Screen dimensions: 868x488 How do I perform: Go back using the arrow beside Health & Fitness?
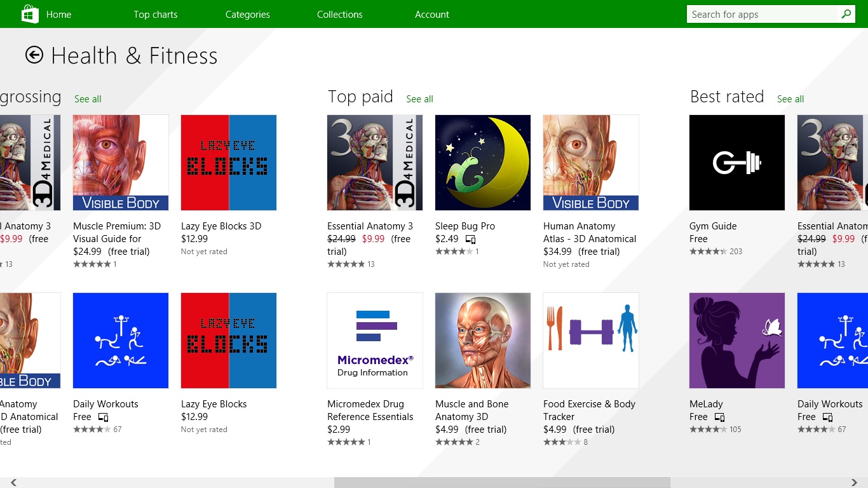click(34, 55)
